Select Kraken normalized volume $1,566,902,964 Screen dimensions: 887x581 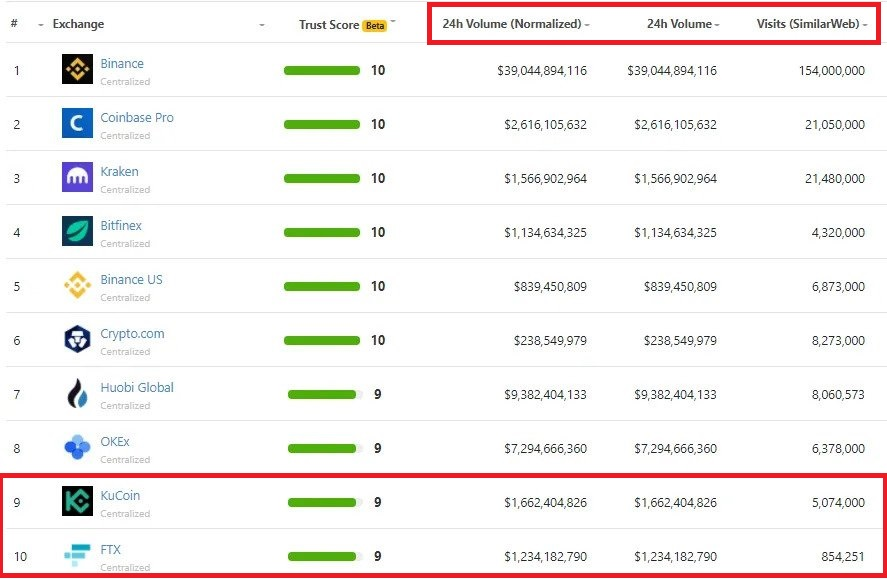545,179
